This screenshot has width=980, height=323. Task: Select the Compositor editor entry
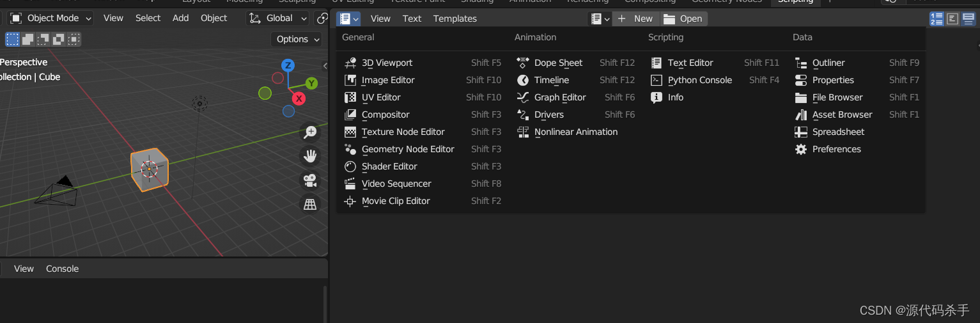pos(422,114)
